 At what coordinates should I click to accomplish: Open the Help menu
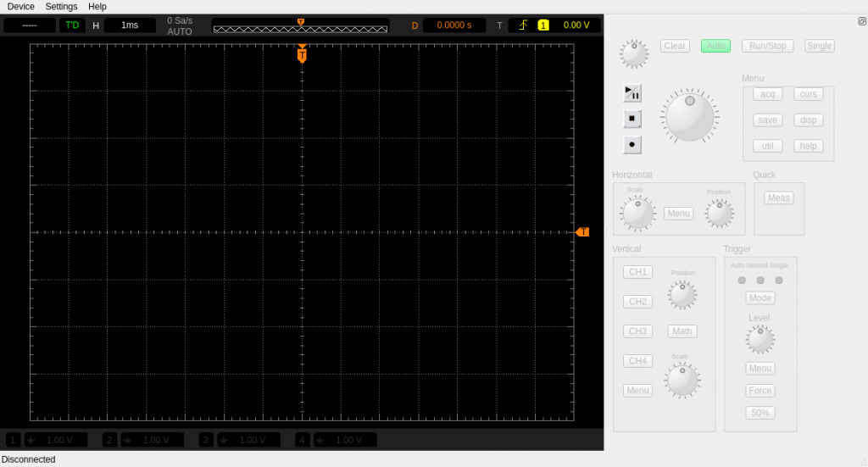(x=97, y=7)
